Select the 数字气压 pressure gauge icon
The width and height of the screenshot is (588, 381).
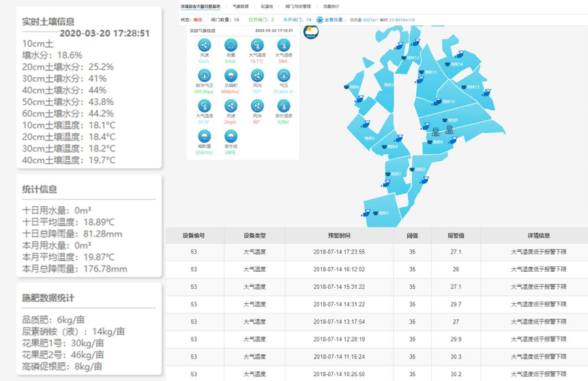pyautogui.click(x=204, y=76)
